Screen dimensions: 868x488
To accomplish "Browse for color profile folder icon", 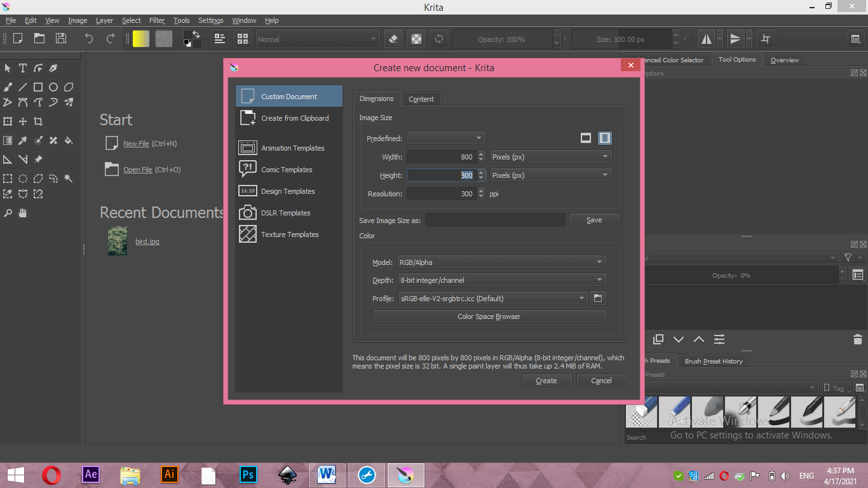I will pos(597,298).
